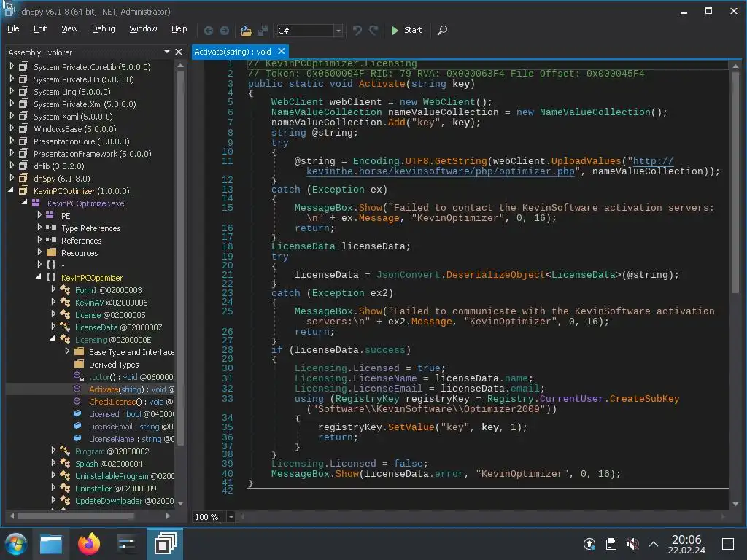Image resolution: width=747 pixels, height=560 pixels.
Task: Click the .cctor static constructor icon
Action: [x=78, y=376]
